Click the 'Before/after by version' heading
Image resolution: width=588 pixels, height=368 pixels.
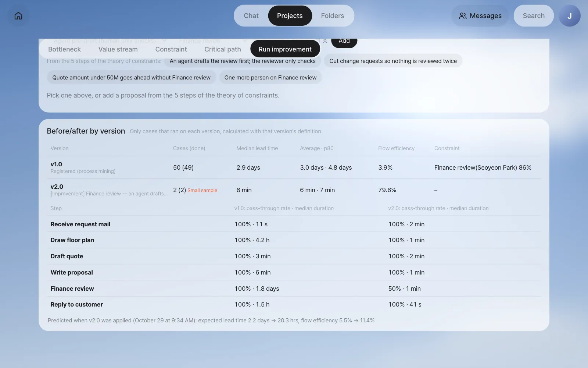86,131
